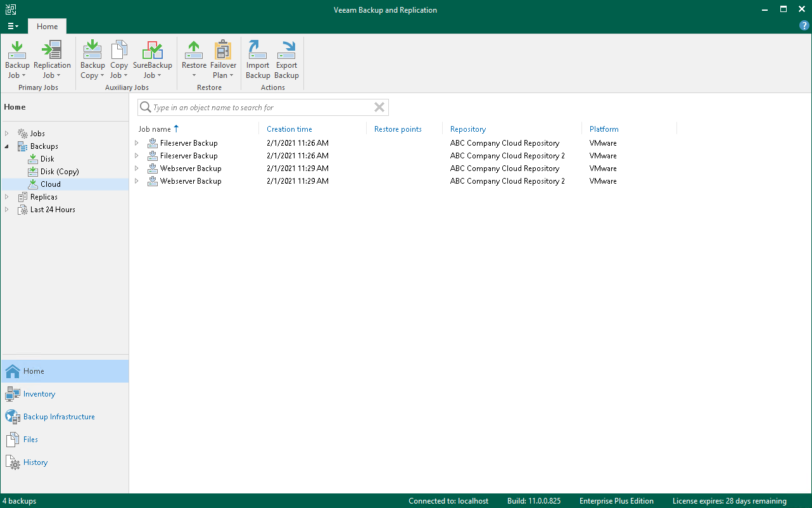This screenshot has height=508, width=812.
Task: Sort by the Repository column header
Action: [468, 129]
